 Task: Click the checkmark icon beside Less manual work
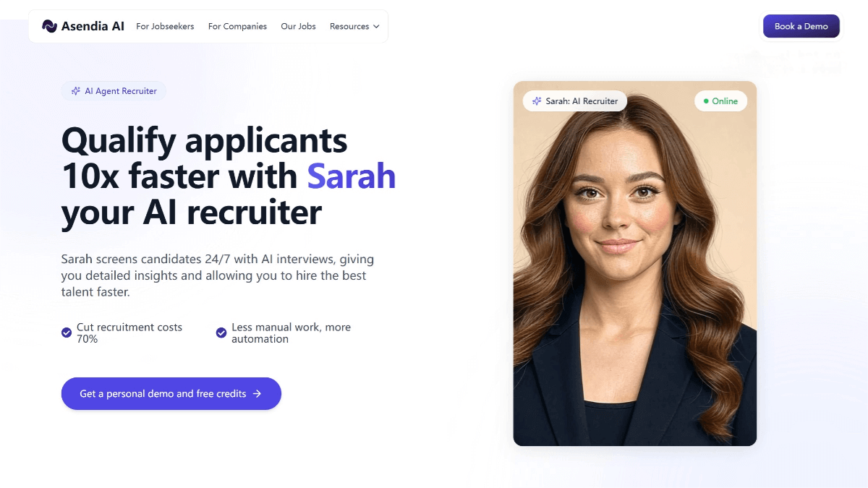(x=221, y=333)
